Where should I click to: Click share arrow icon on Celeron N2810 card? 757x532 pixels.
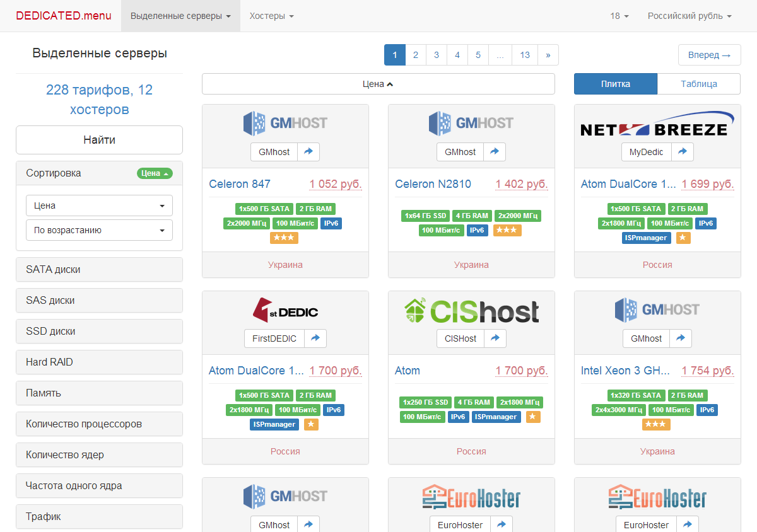pos(495,152)
